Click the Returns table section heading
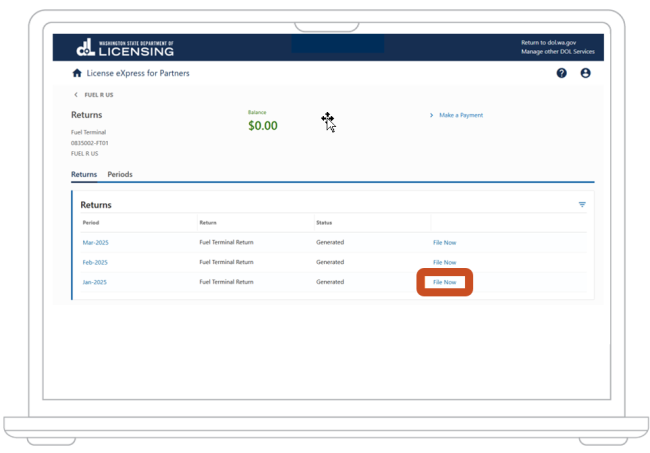 tap(96, 205)
